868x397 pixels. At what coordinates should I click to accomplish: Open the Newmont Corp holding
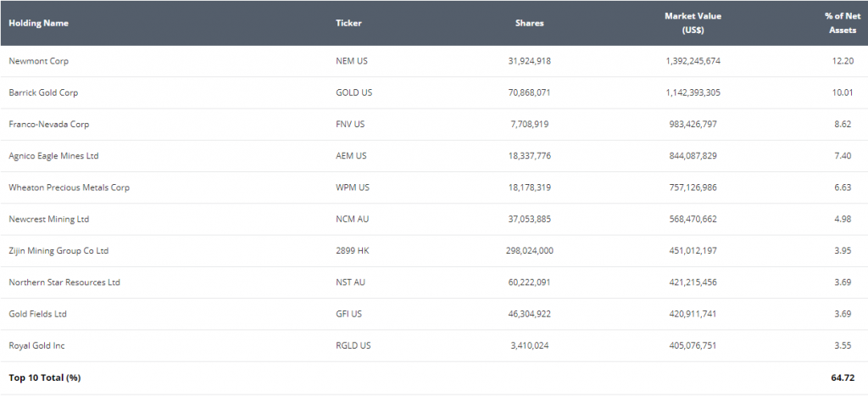(x=37, y=61)
